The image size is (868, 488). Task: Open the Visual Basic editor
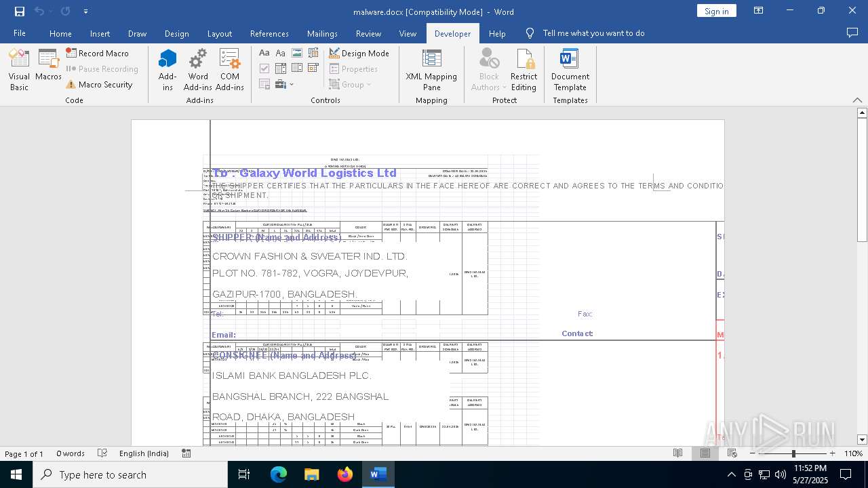pos(19,70)
